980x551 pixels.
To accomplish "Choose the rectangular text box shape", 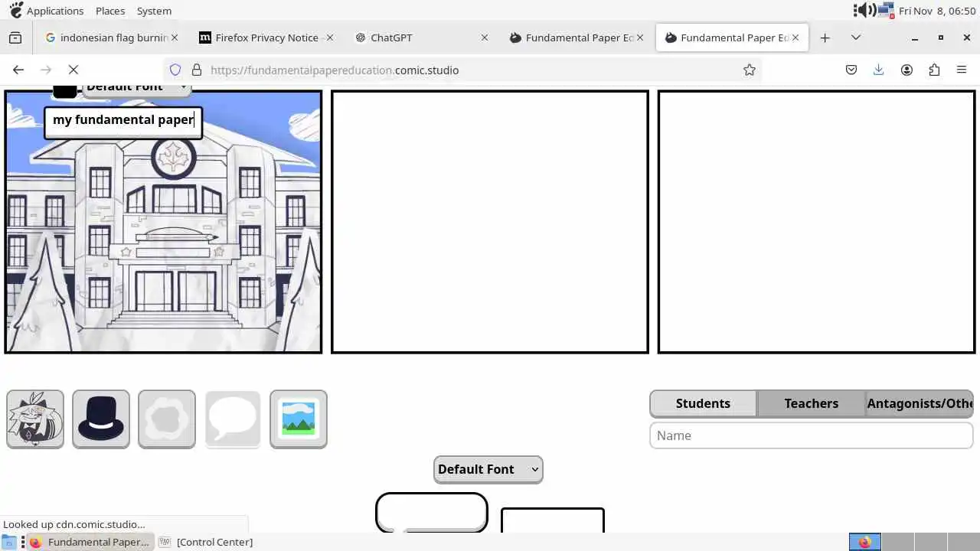I will 553,520.
